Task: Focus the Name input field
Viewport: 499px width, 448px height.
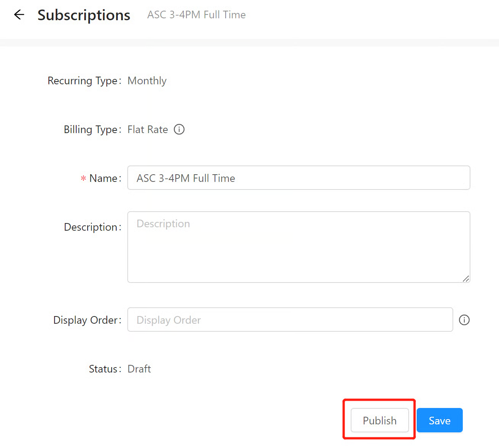Action: tap(298, 178)
